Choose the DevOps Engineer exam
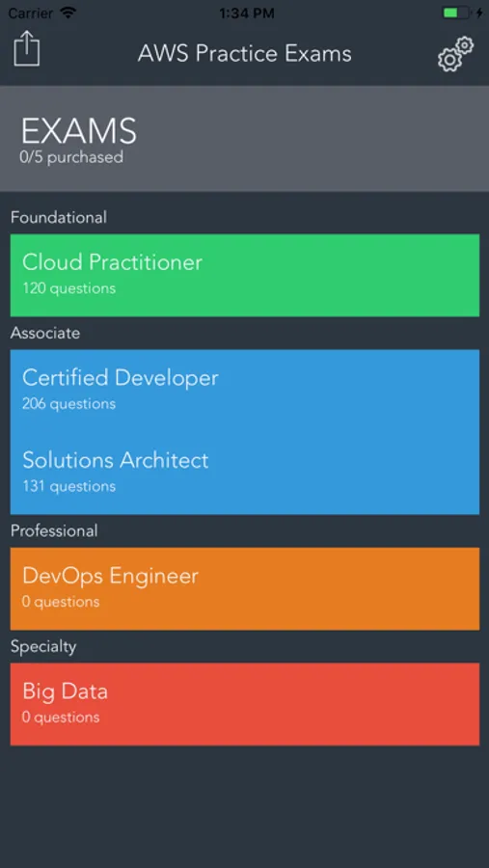Screen dimensions: 489x868 tap(245, 588)
